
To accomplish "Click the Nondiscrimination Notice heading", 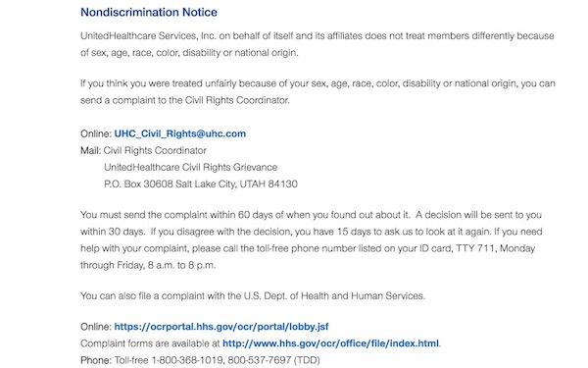I will (x=149, y=13).
